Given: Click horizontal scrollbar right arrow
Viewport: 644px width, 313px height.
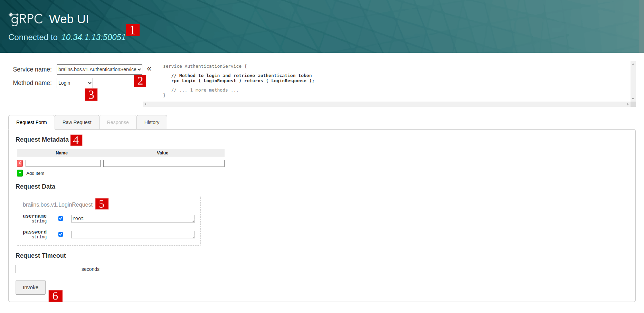Looking at the screenshot, I should coord(628,104).
